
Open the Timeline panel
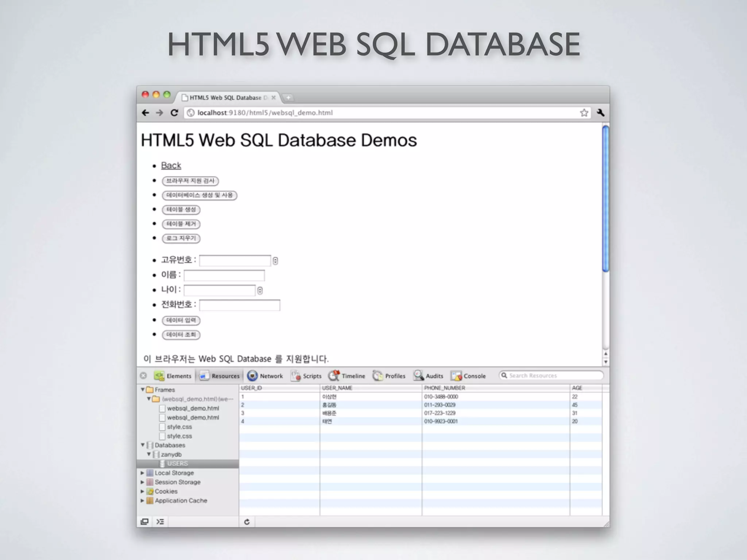click(x=347, y=376)
